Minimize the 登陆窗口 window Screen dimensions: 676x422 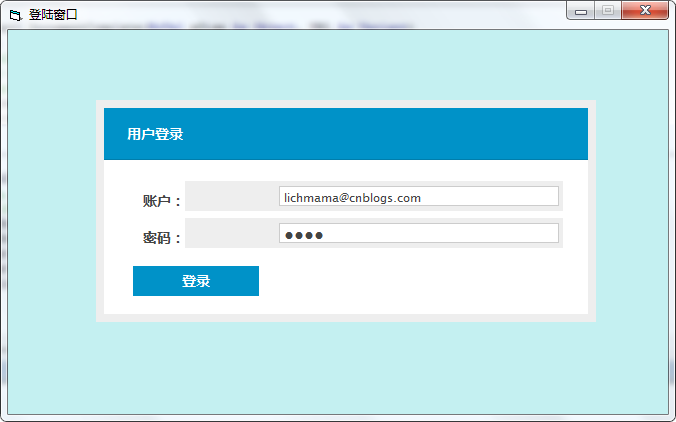coord(581,11)
